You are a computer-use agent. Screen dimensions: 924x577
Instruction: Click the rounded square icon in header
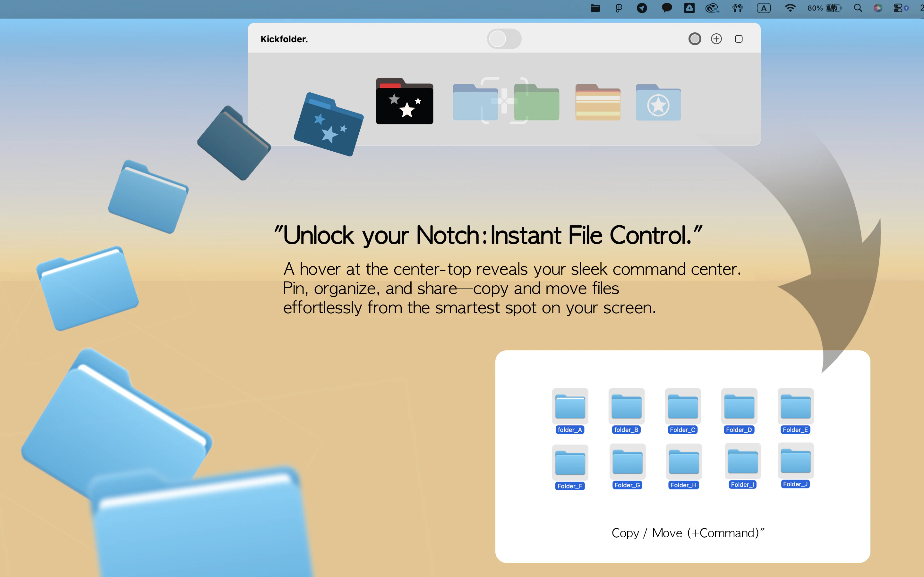pos(739,39)
